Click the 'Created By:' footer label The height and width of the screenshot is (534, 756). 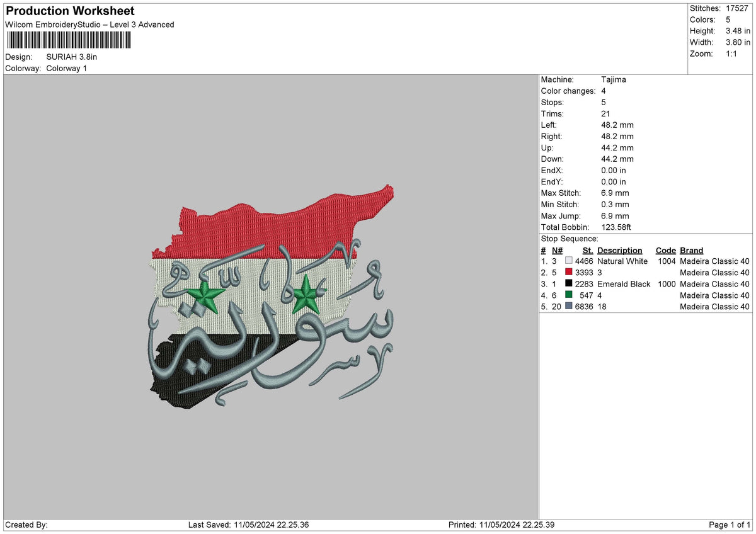tap(26, 525)
